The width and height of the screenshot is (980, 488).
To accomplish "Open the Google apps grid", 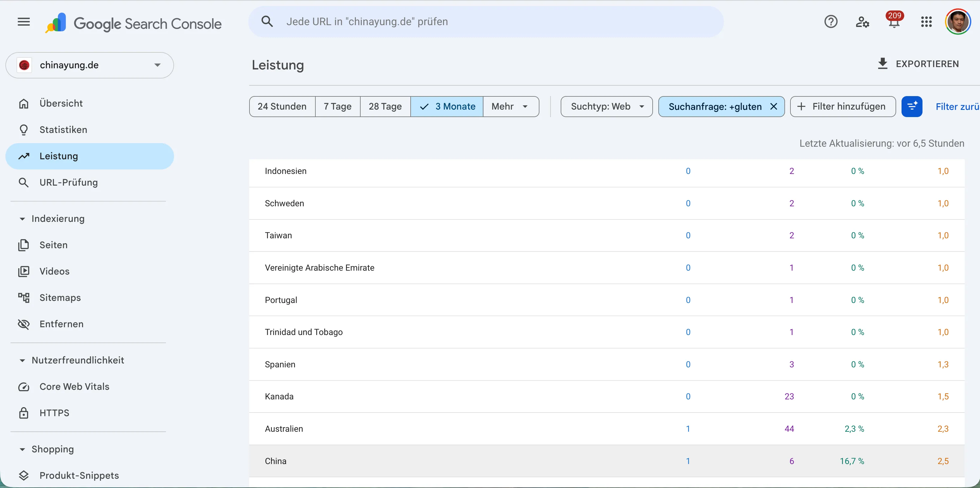I will click(926, 22).
